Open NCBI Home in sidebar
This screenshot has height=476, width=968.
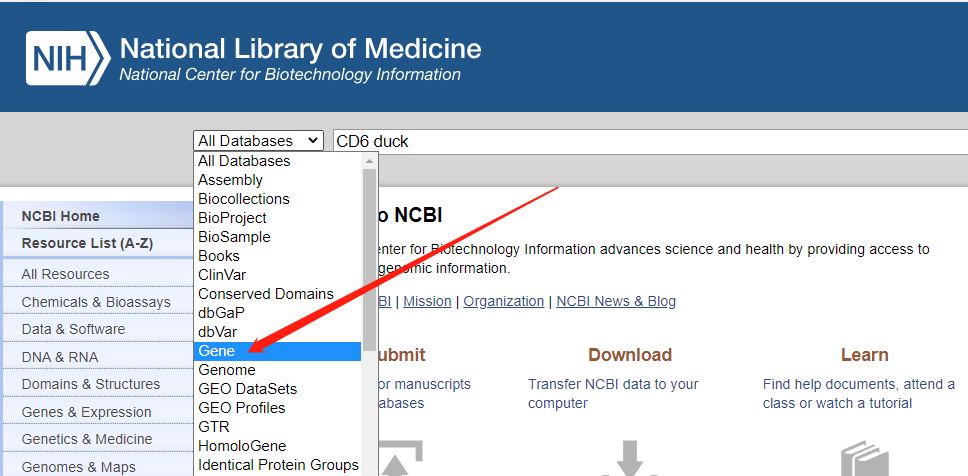click(61, 216)
